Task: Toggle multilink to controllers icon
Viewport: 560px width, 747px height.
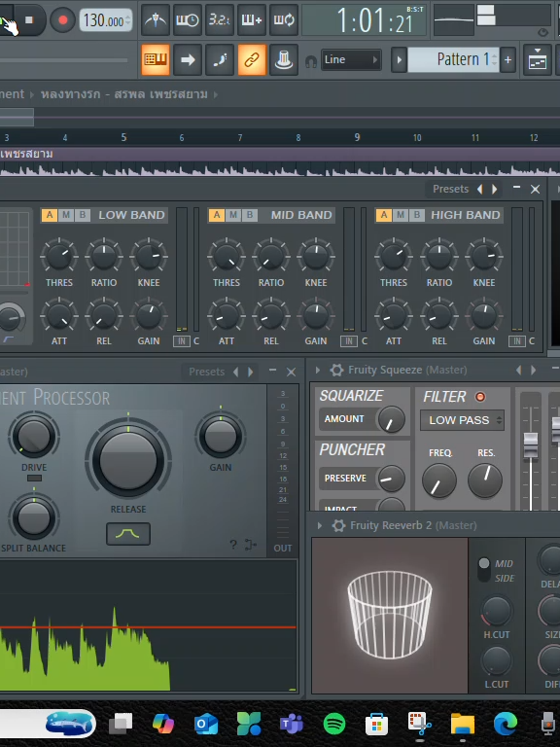Action: (x=252, y=59)
